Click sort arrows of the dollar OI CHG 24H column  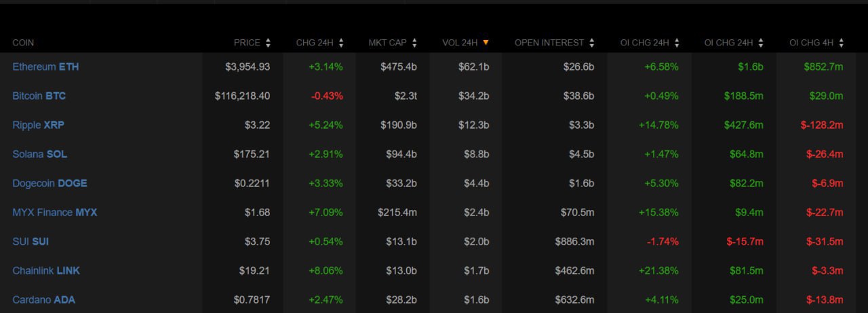[x=761, y=43]
